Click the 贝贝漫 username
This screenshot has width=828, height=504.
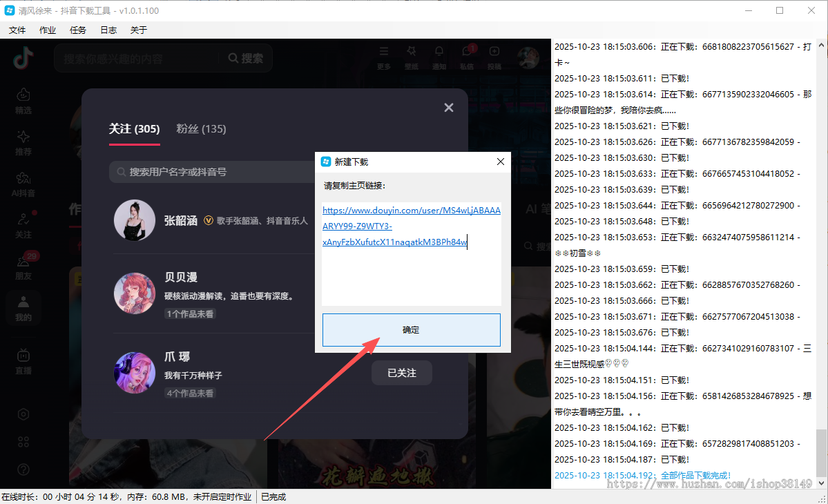[x=181, y=277]
